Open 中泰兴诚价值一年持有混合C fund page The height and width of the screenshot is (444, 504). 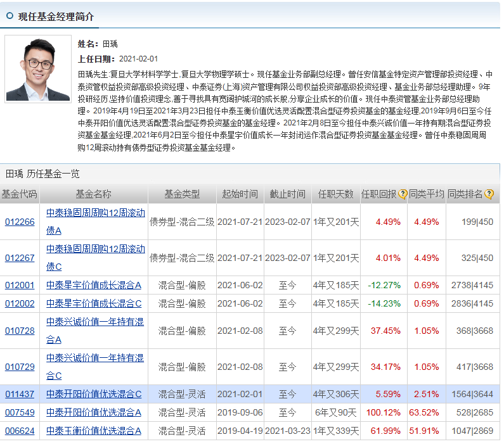[95, 366]
